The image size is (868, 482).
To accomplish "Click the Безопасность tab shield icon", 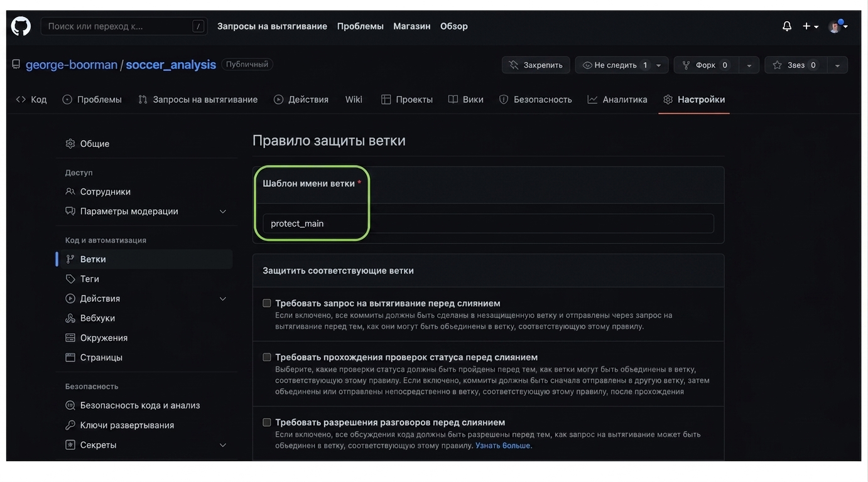I will [504, 99].
